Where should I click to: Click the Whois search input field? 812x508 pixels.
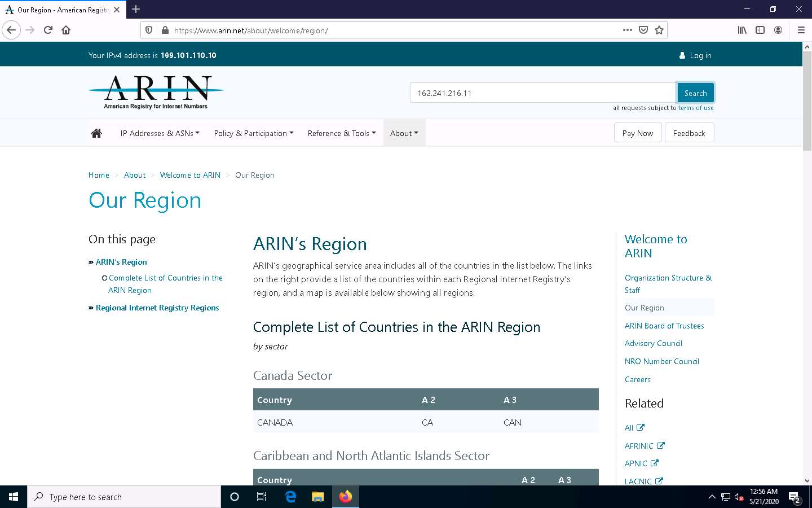[x=543, y=93]
